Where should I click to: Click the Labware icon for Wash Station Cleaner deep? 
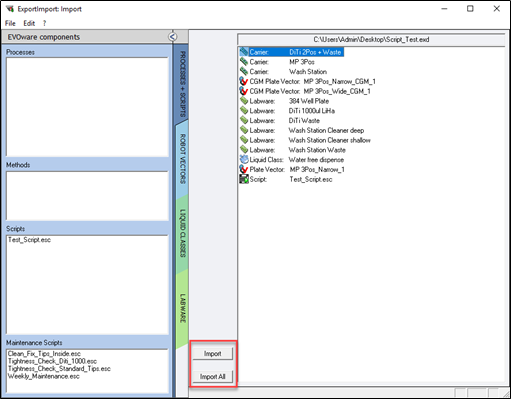(244, 130)
